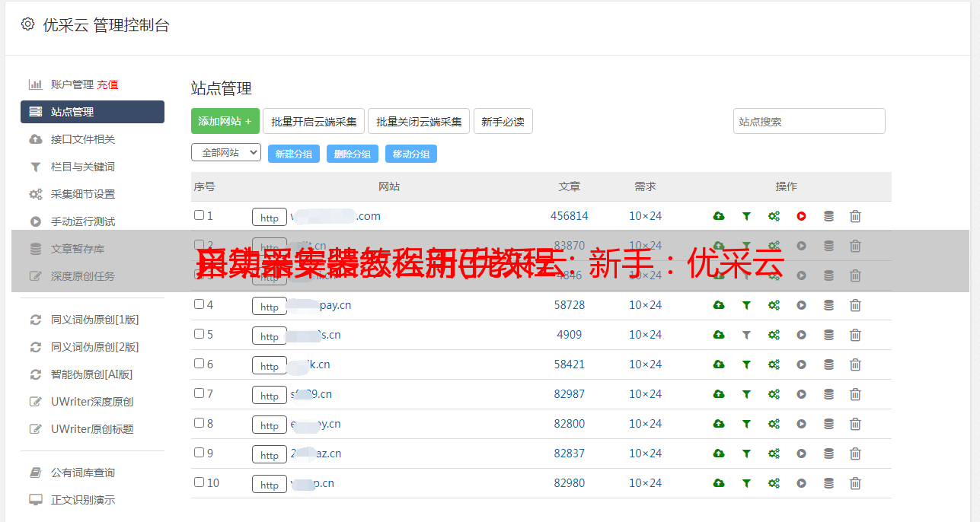This screenshot has width=980, height=522.
Task: Open the 新手必读 button
Action: point(503,121)
